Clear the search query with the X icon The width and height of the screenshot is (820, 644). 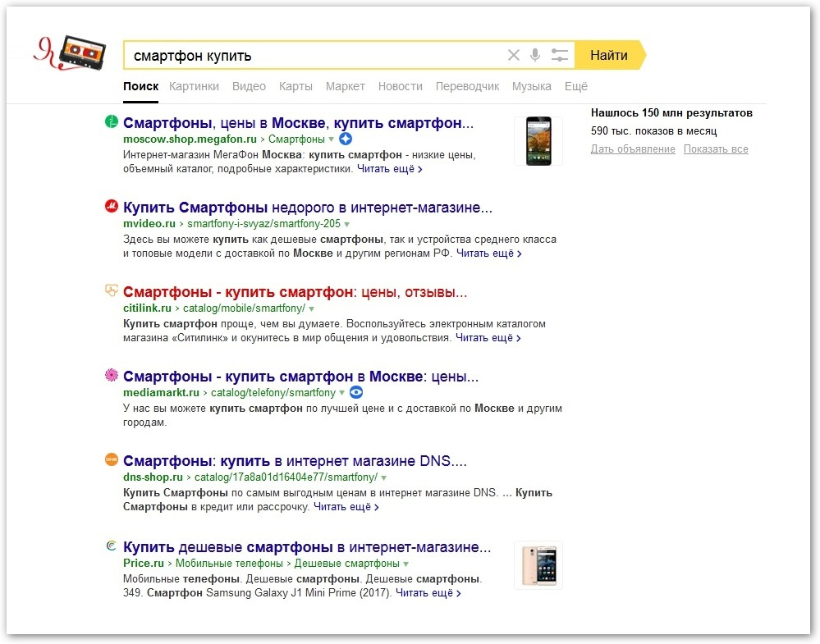pos(514,55)
